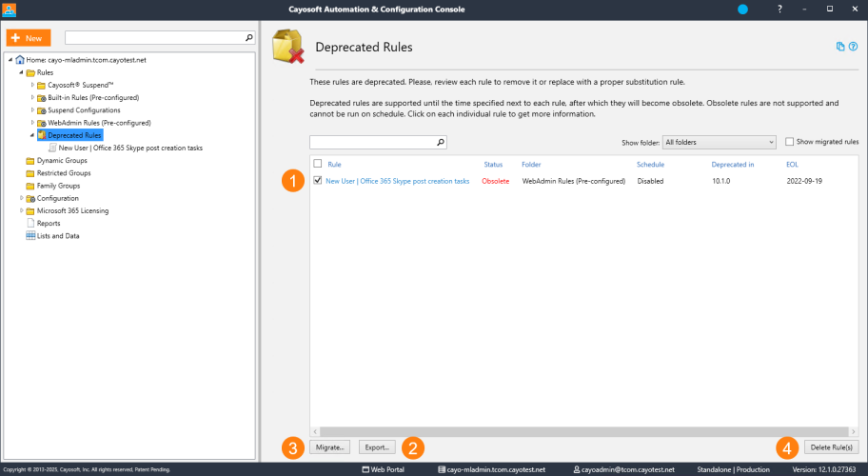868x476 pixels.
Task: Select Rules in the tree
Action: (46, 72)
